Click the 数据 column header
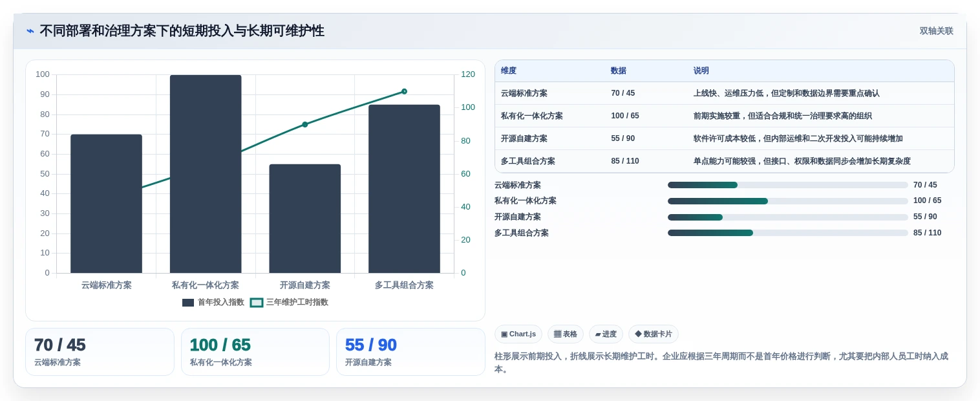The width and height of the screenshot is (980, 401). click(619, 71)
